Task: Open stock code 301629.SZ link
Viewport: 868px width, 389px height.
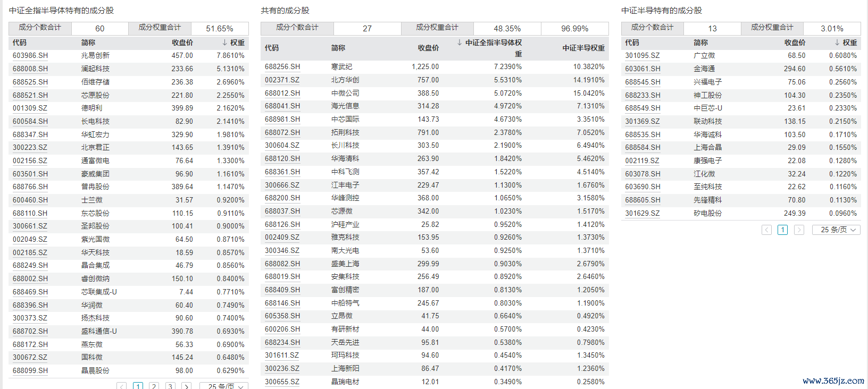Action: [642, 214]
